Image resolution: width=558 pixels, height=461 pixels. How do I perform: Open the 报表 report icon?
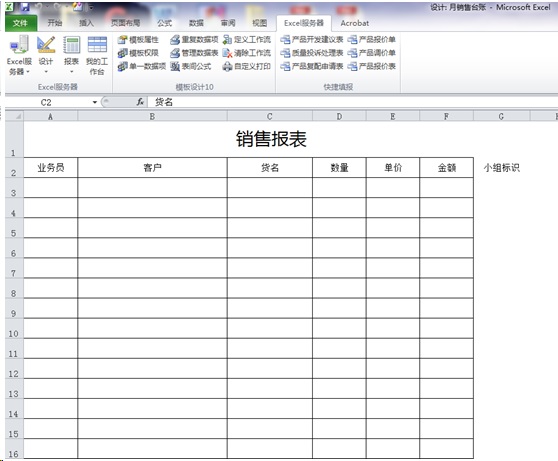(72, 45)
